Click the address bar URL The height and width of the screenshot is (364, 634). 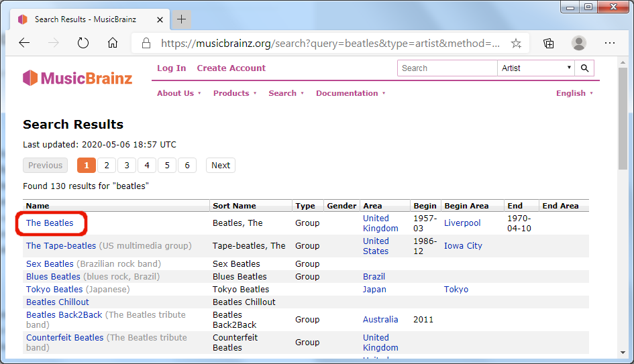coord(330,43)
